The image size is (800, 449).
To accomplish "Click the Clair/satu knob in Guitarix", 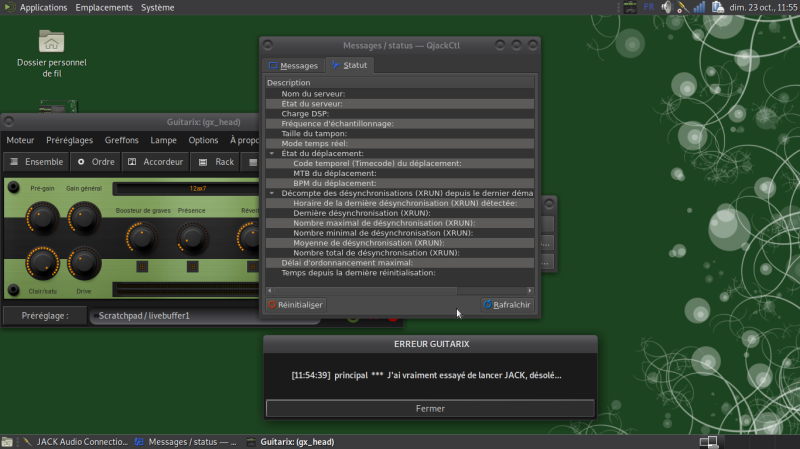I will (42, 263).
